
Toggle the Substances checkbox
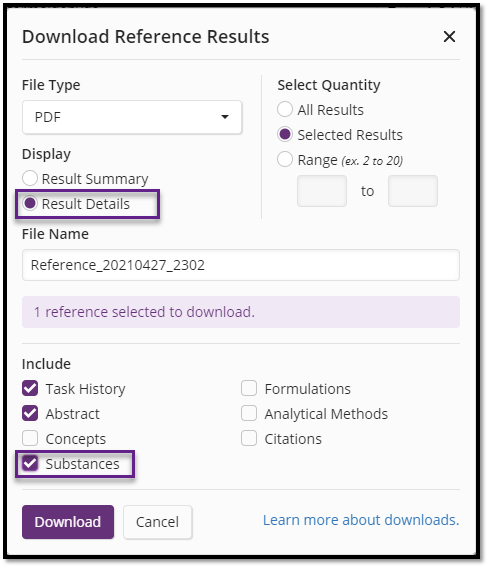[x=30, y=463]
